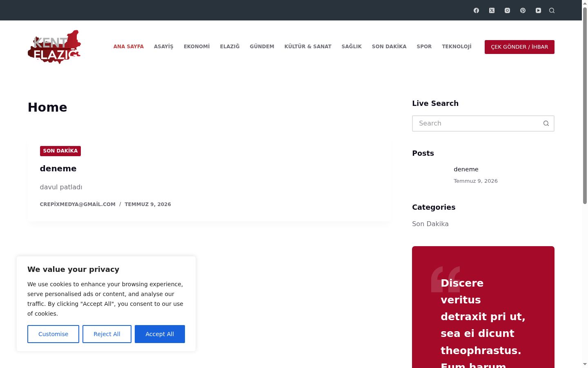588x368 pixels.
Task: Click the 'davul patladı' excerpt text
Action: pyautogui.click(x=61, y=187)
